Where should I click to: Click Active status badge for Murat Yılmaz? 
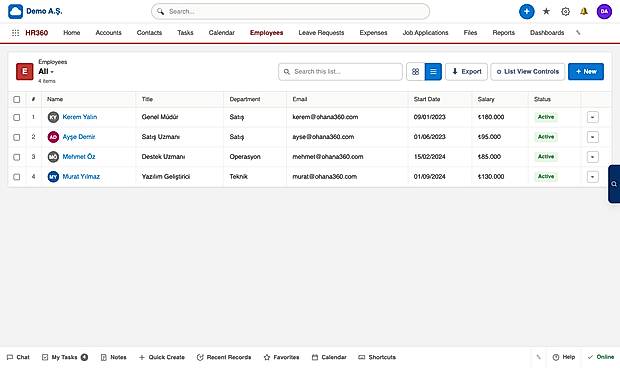(x=546, y=176)
